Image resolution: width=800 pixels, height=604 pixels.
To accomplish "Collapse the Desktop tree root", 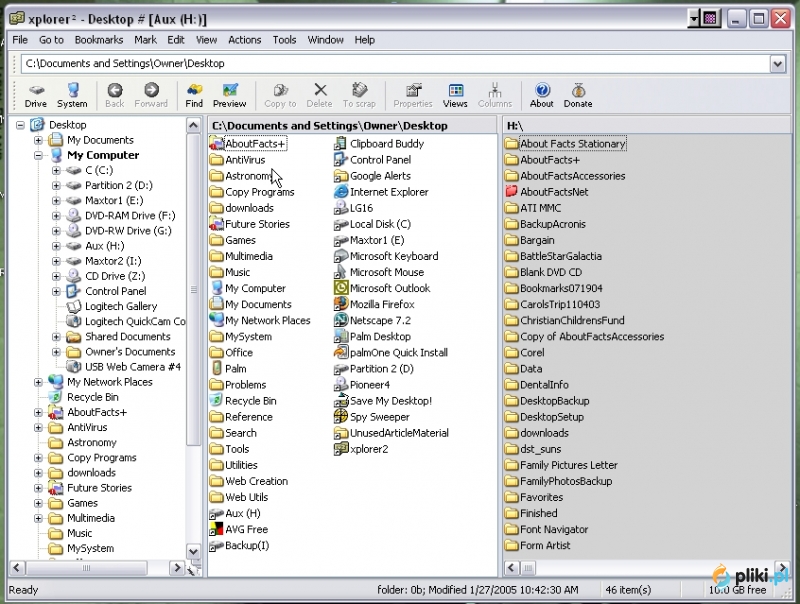I will 20,125.
